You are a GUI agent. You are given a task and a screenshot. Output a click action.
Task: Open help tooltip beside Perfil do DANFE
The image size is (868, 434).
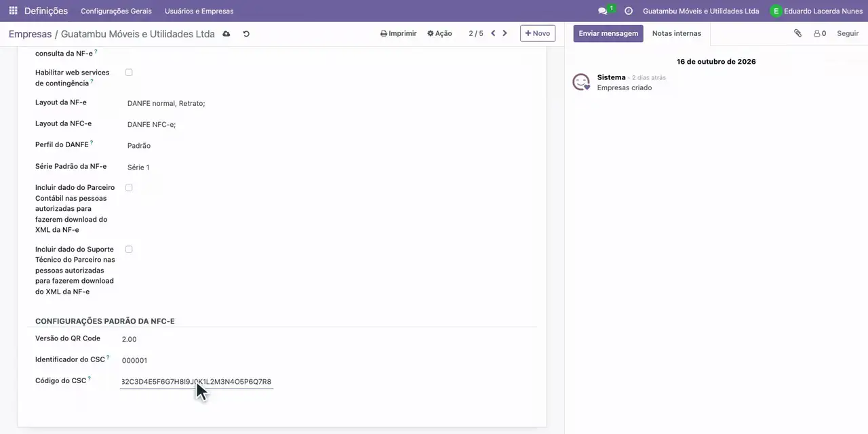[x=92, y=142]
